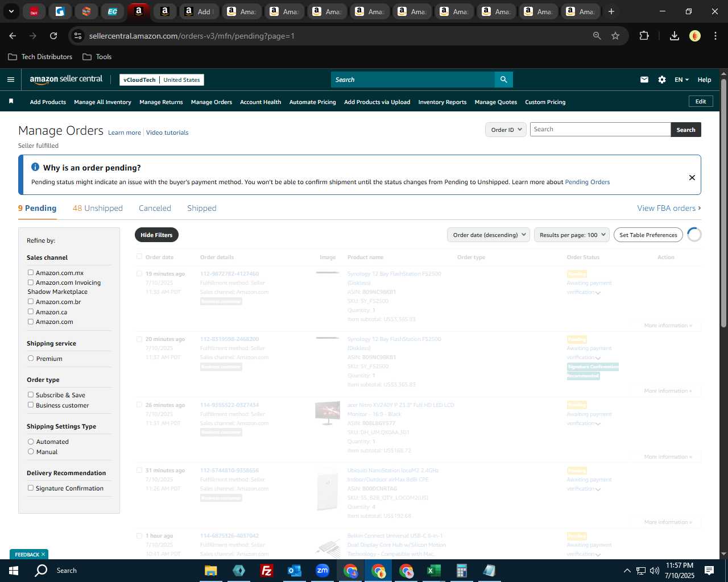Image resolution: width=728 pixels, height=582 pixels.
Task: Open a new browser tab
Action: point(611,11)
